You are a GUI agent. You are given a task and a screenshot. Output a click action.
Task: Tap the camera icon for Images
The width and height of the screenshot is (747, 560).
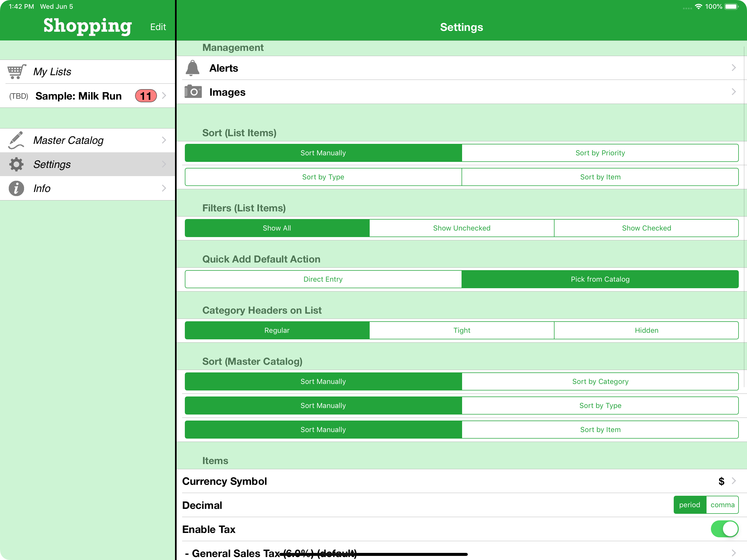(x=193, y=92)
